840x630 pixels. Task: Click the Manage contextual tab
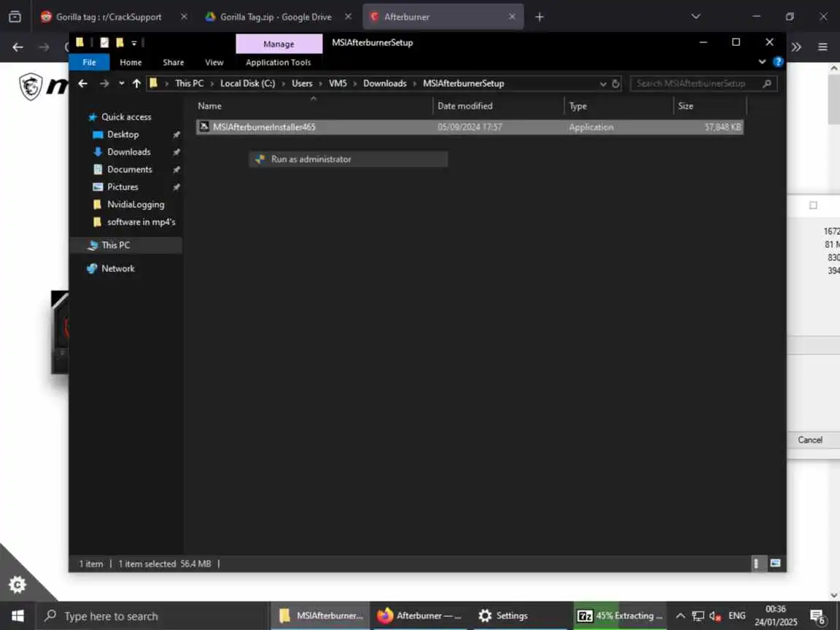tap(279, 44)
